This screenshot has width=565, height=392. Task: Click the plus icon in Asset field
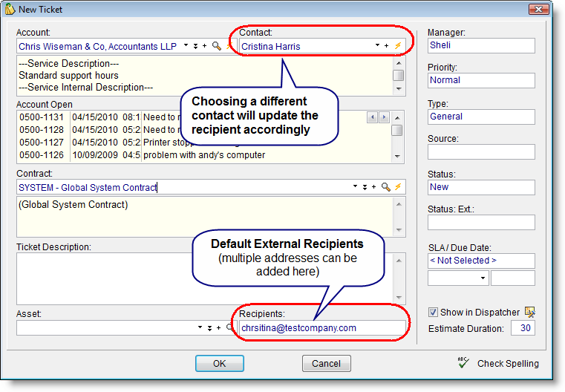click(x=218, y=327)
